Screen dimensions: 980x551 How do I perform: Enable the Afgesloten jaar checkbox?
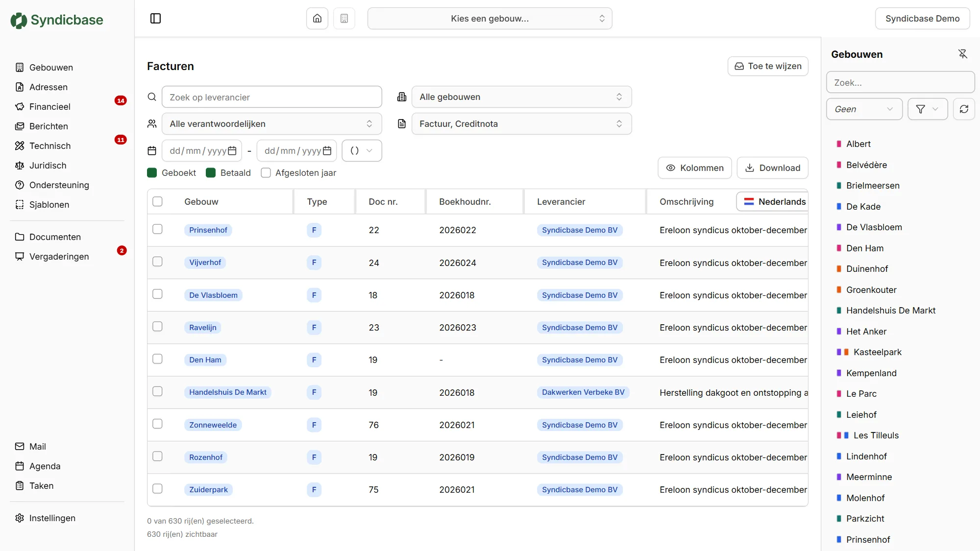266,172
